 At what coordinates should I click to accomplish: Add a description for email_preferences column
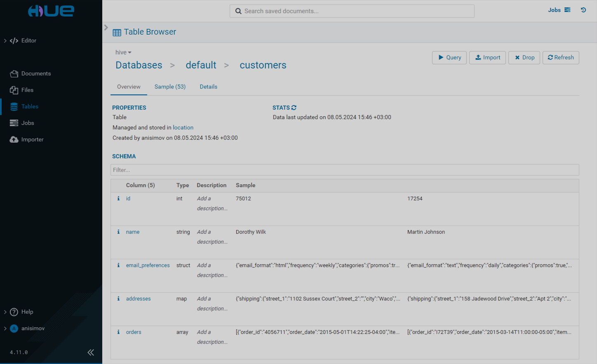click(x=212, y=270)
